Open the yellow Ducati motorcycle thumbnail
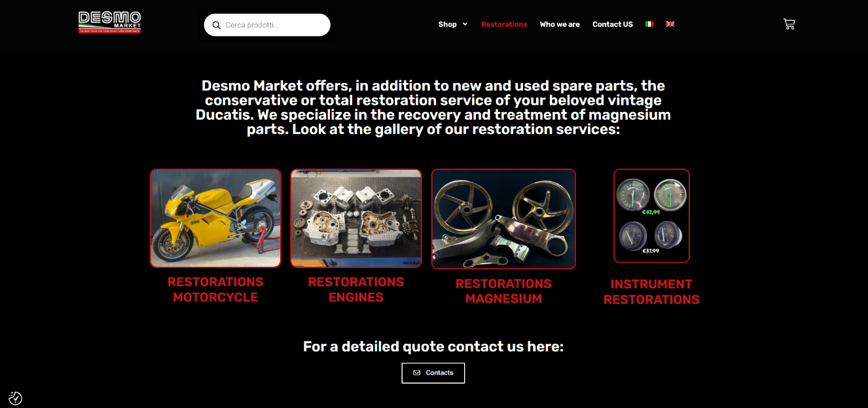 pyautogui.click(x=215, y=218)
